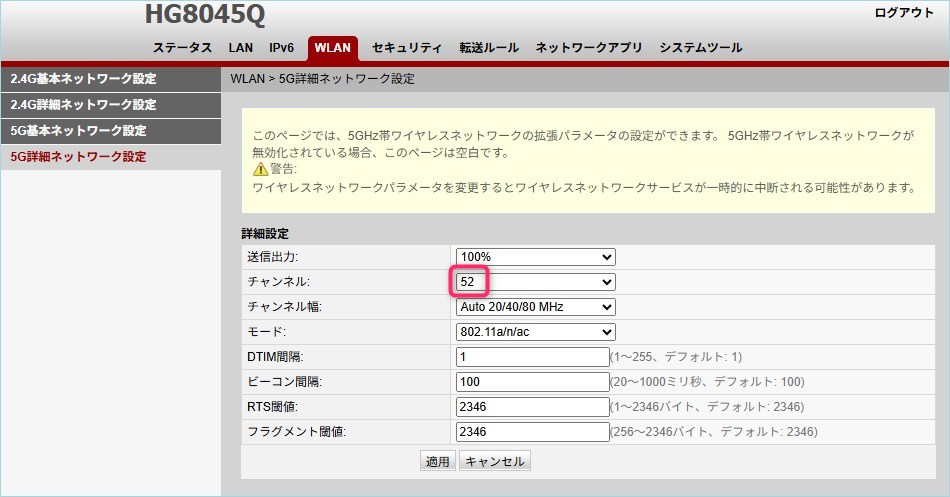Open 2.4G詳細ネットワーク設定 in sidebar
The height and width of the screenshot is (497, 950).
click(111, 105)
